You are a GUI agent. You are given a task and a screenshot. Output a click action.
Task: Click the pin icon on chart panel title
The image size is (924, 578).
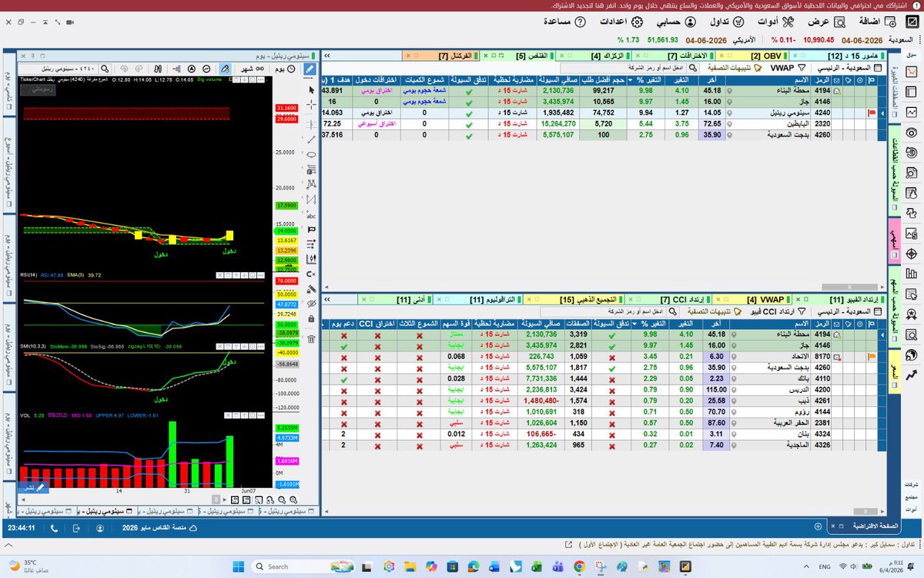point(32,55)
